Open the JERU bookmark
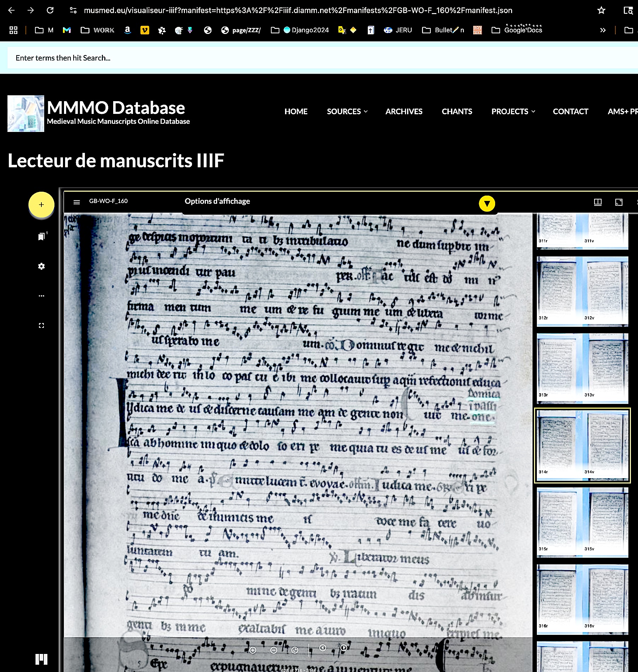Viewport: 638px width, 672px height. pyautogui.click(x=398, y=30)
